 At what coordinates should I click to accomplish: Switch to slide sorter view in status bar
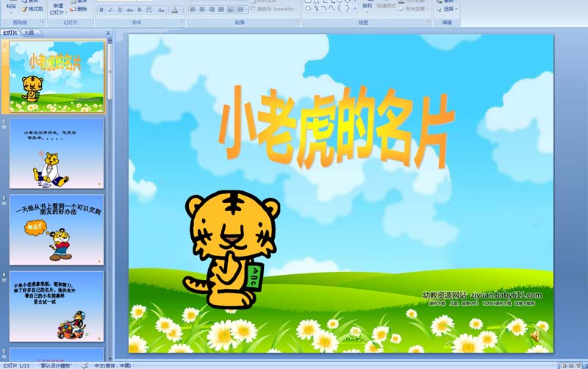tap(572, 365)
